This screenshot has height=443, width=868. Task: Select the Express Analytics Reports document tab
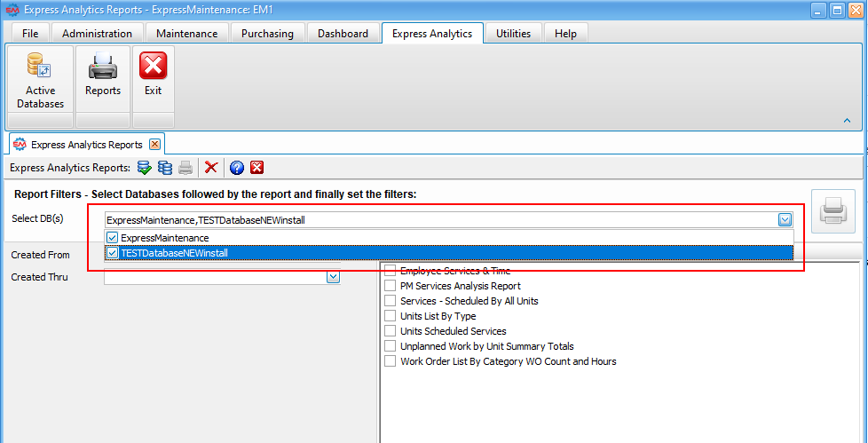[86, 145]
